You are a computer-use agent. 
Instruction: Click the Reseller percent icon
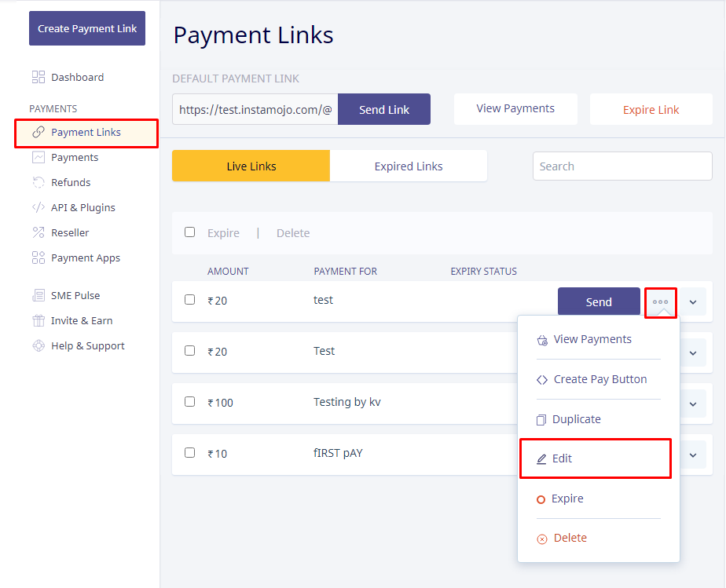tap(38, 232)
